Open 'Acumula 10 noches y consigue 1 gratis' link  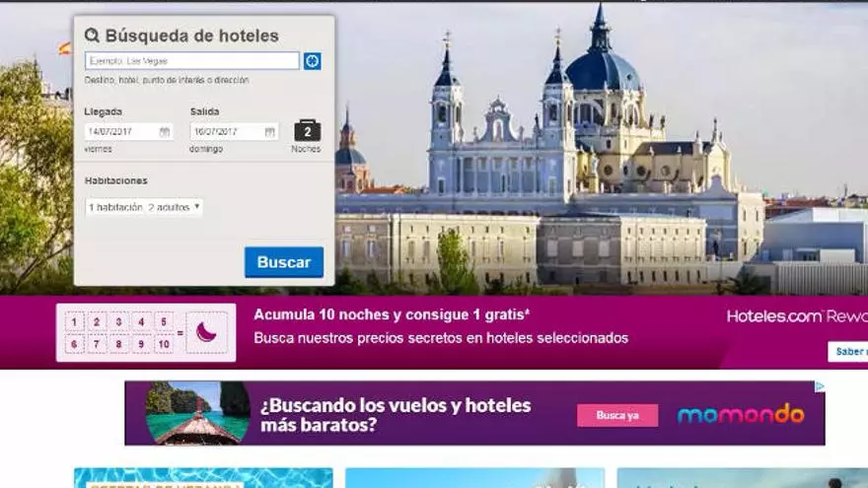pyautogui.click(x=392, y=314)
